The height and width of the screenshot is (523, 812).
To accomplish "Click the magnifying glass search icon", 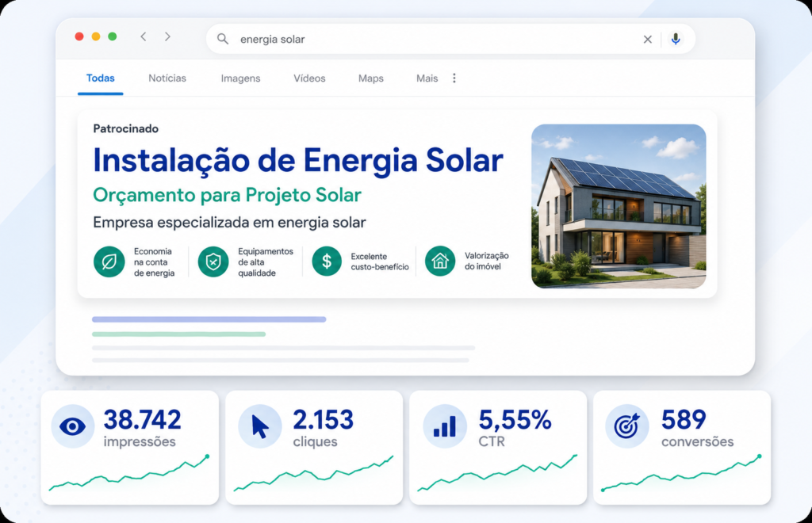I will (223, 39).
